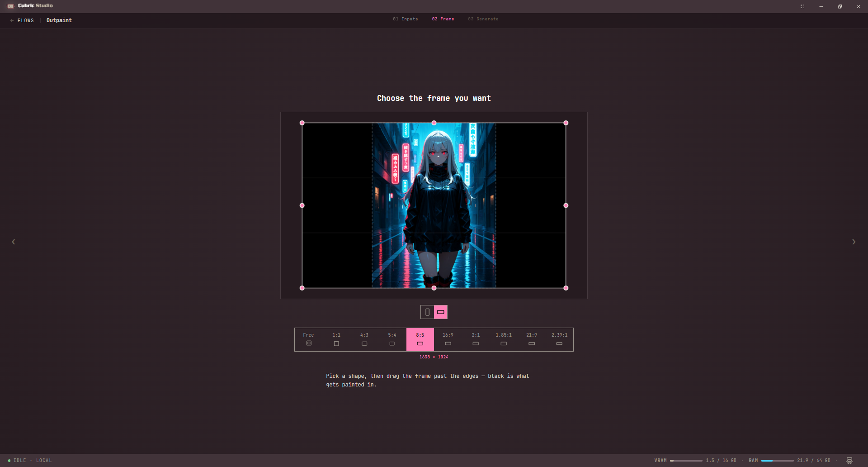Click the LOCAL status label
The height and width of the screenshot is (467, 868).
pyautogui.click(x=44, y=461)
